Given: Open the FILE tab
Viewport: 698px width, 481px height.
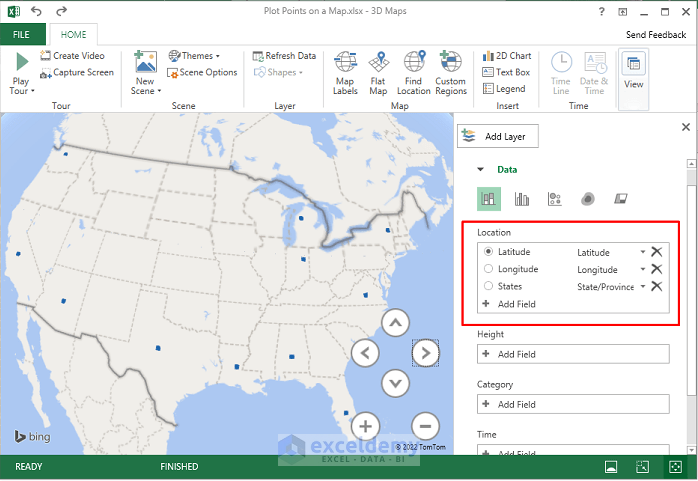Looking at the screenshot, I should tap(21, 35).
